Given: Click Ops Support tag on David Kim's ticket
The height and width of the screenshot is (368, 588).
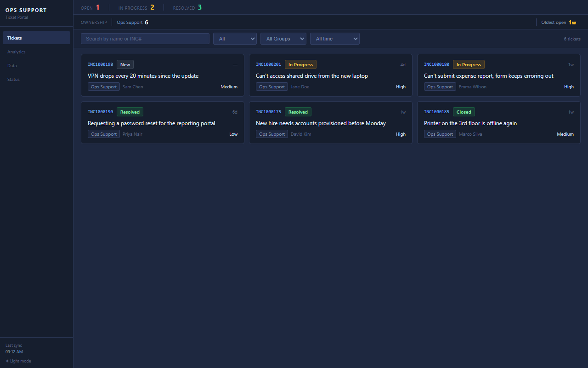Looking at the screenshot, I should [x=272, y=134].
